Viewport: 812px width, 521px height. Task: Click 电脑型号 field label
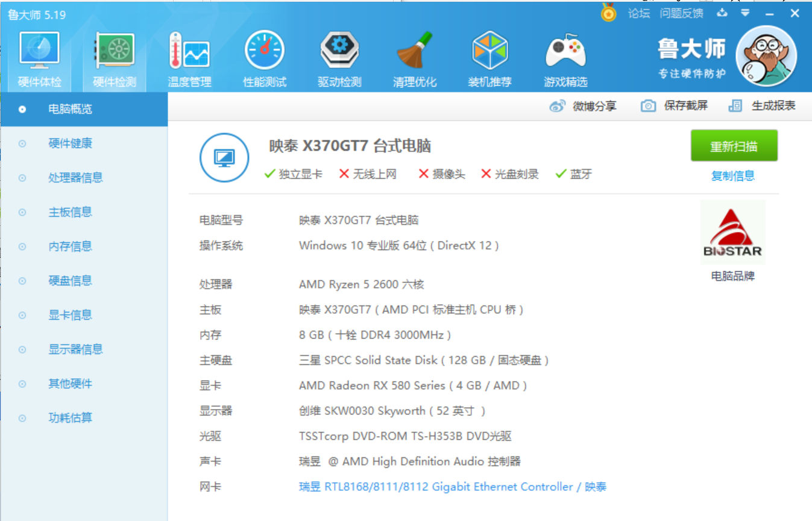pyautogui.click(x=221, y=220)
